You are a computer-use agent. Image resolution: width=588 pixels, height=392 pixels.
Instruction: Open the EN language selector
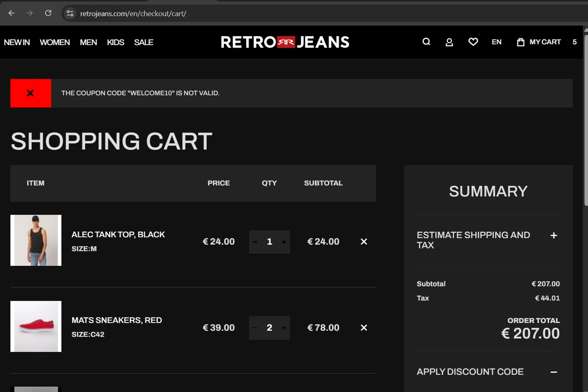497,42
